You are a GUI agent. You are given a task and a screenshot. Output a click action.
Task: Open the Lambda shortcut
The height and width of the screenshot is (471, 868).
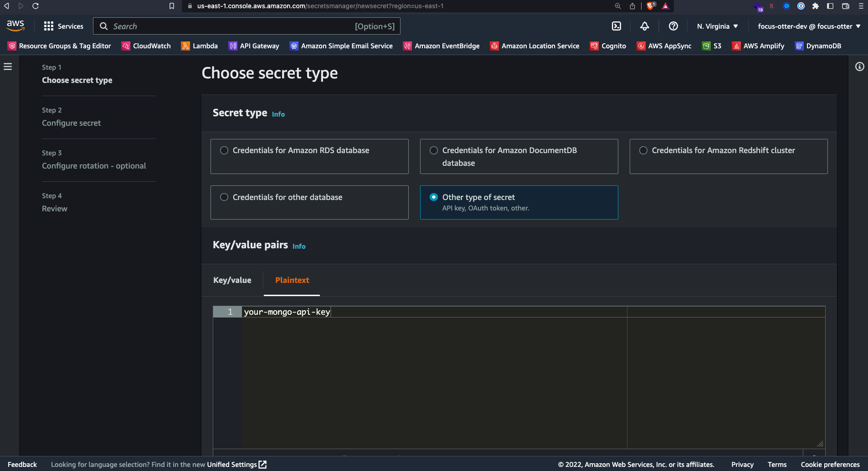coord(200,46)
